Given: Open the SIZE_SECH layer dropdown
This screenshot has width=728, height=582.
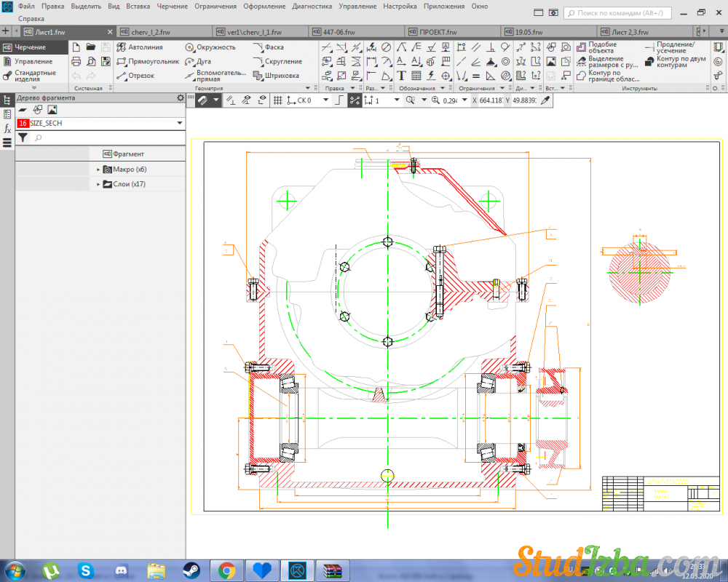Looking at the screenshot, I should click(x=179, y=124).
